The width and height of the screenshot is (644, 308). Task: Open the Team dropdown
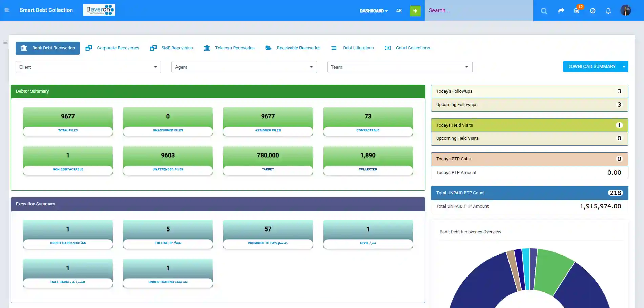pos(400,67)
